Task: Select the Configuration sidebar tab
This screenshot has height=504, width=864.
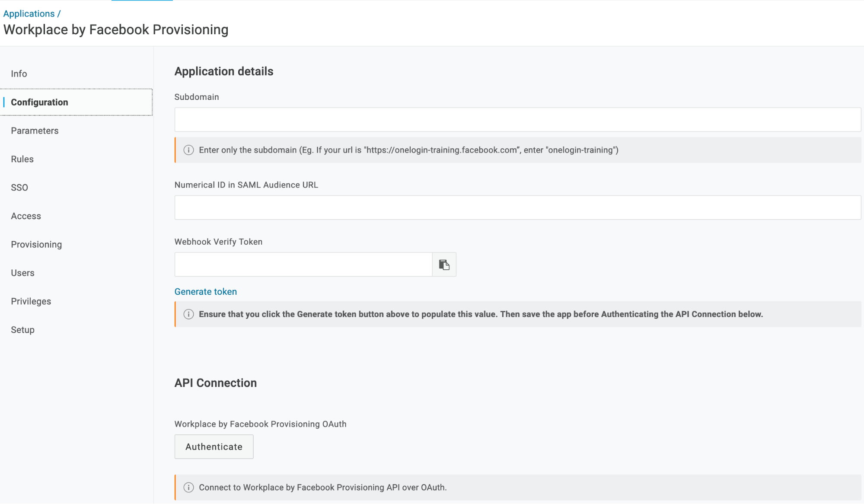Action: (x=76, y=102)
